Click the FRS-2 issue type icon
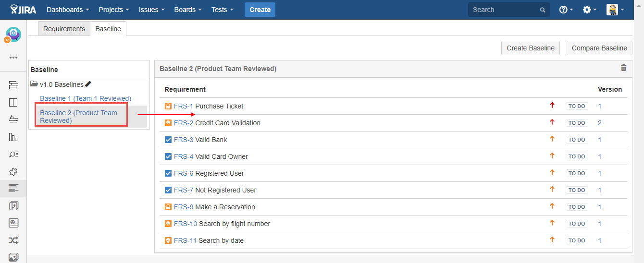This screenshot has height=263, width=644. (x=168, y=123)
